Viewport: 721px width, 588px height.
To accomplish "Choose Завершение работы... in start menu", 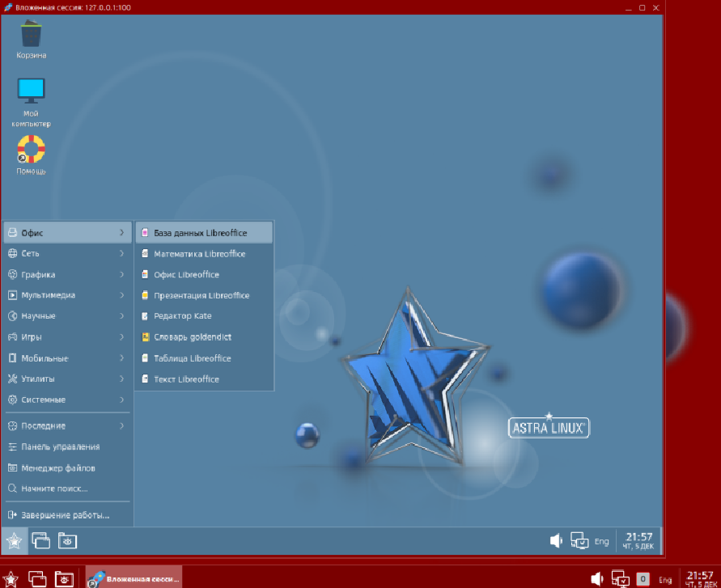I will (68, 515).
